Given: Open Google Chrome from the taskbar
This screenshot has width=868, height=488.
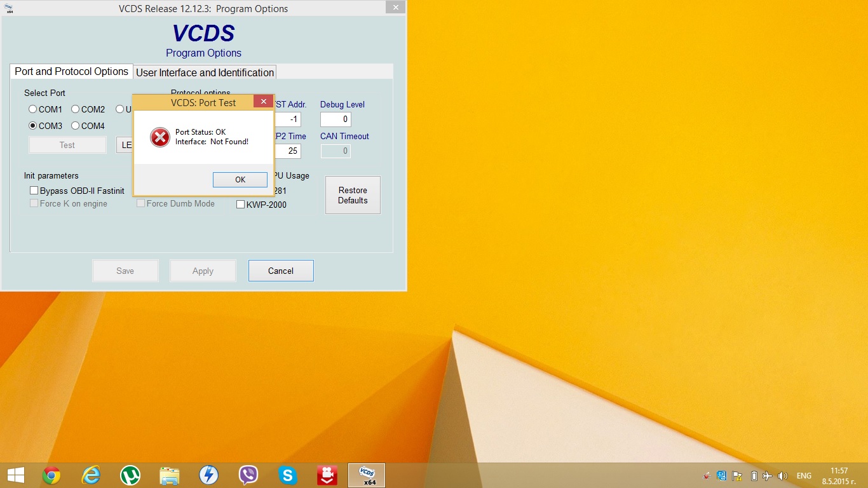Looking at the screenshot, I should [x=51, y=475].
